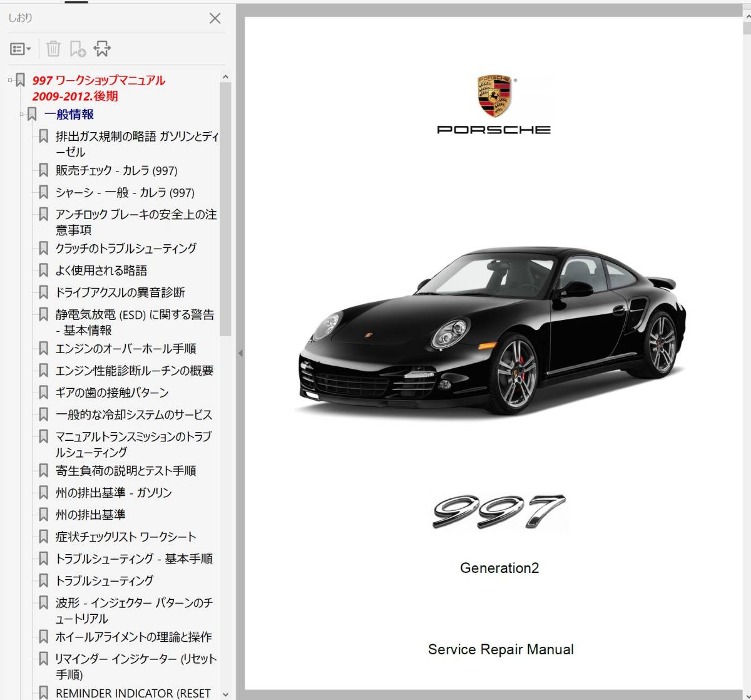
Task: Open bookmark よく使用される略語
Action: coord(101,270)
